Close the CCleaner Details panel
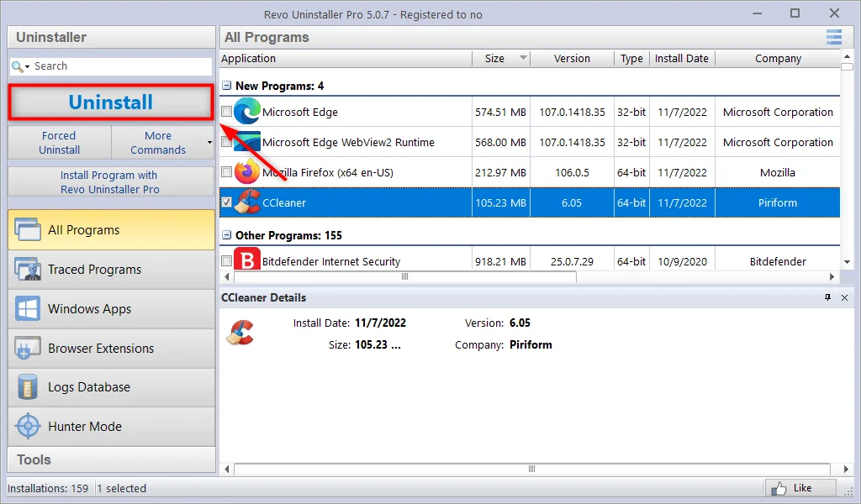 (x=844, y=298)
